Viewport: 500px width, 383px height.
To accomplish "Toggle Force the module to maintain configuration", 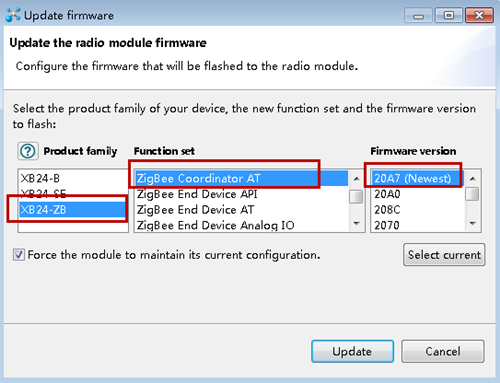I will tap(19, 255).
